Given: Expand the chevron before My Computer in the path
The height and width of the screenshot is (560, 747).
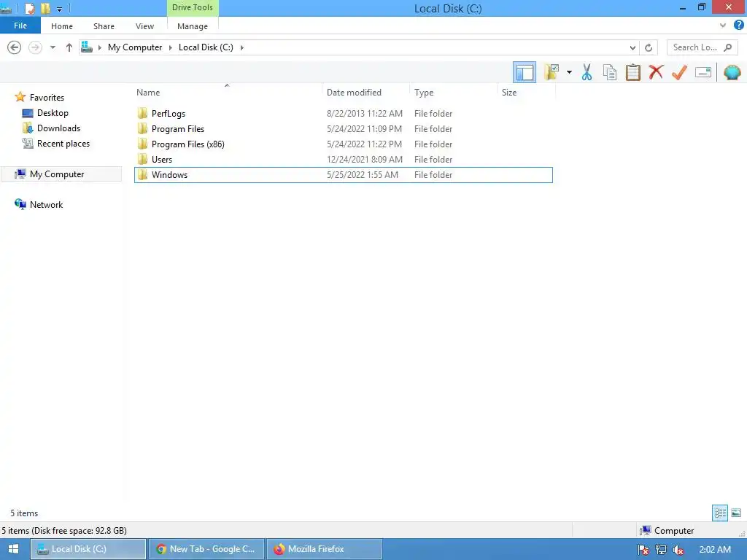Looking at the screenshot, I should (99, 47).
